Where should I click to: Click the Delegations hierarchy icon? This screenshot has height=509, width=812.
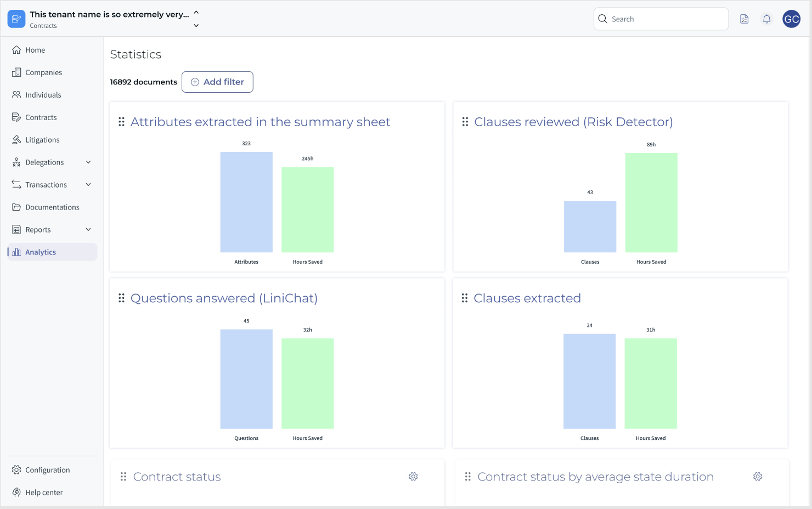16,162
